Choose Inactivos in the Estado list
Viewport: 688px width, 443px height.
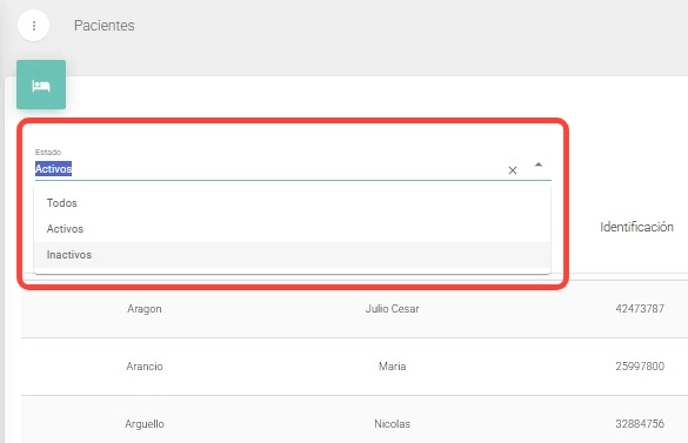tap(69, 255)
